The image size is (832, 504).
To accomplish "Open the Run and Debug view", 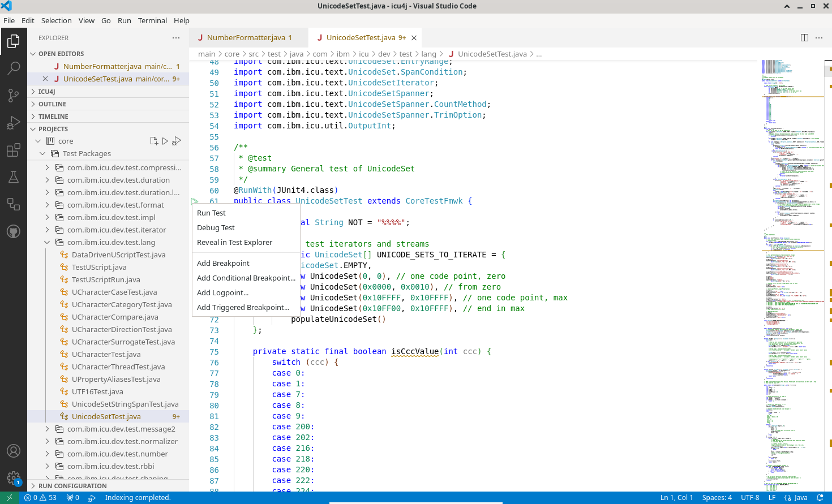I will 14,123.
